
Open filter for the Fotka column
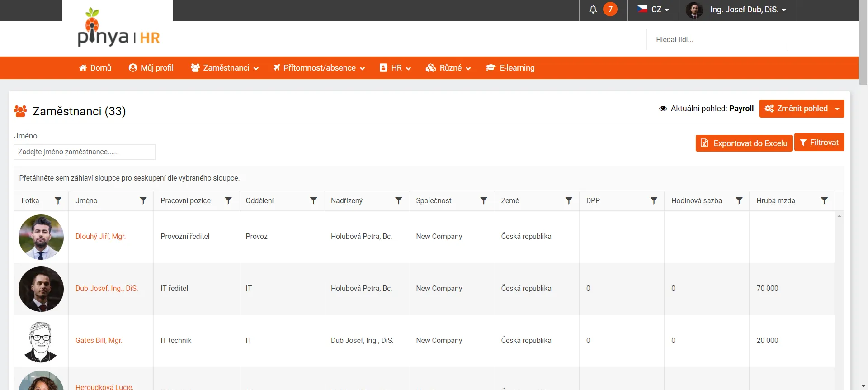tap(58, 200)
